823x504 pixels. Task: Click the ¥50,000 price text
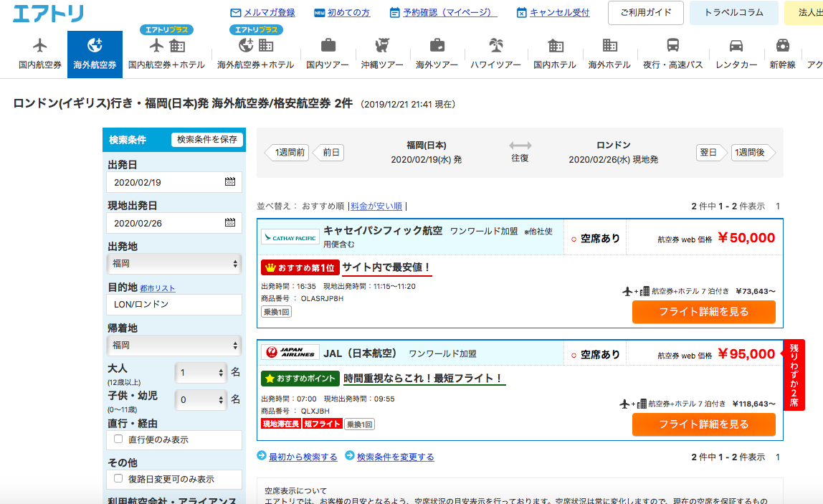click(746, 238)
